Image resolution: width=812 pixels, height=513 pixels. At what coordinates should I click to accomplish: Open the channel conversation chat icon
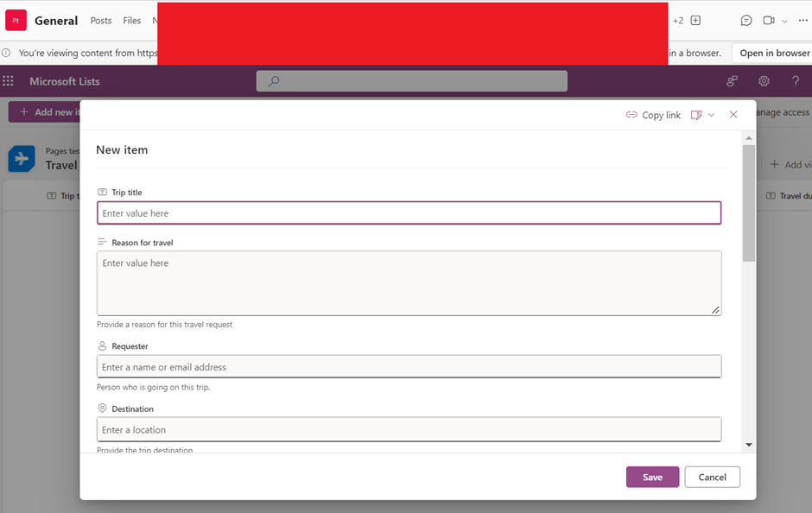(x=746, y=21)
